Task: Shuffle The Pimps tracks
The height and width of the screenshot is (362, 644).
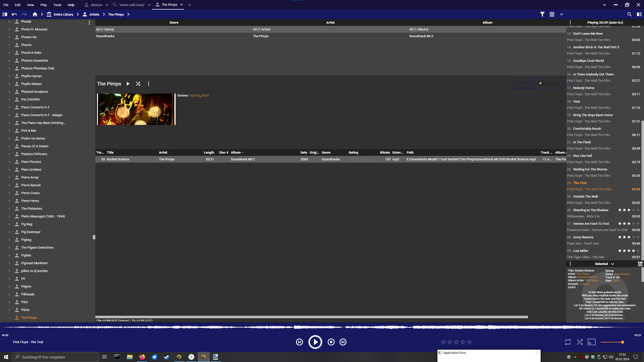Action: click(138, 84)
